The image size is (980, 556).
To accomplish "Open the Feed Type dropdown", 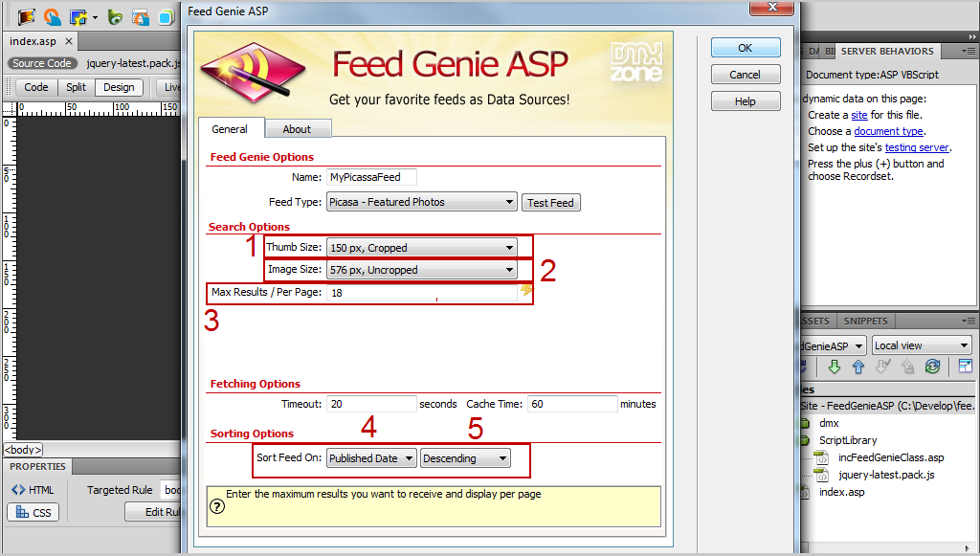I will click(x=422, y=202).
